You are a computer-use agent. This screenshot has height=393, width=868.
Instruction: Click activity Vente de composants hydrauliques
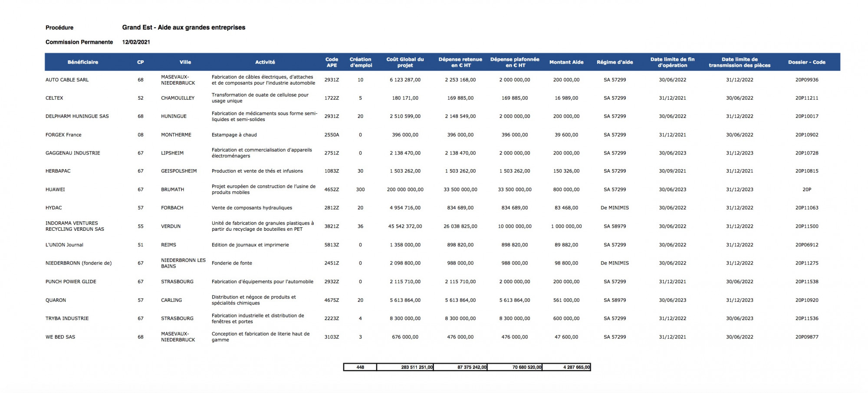pyautogui.click(x=252, y=208)
